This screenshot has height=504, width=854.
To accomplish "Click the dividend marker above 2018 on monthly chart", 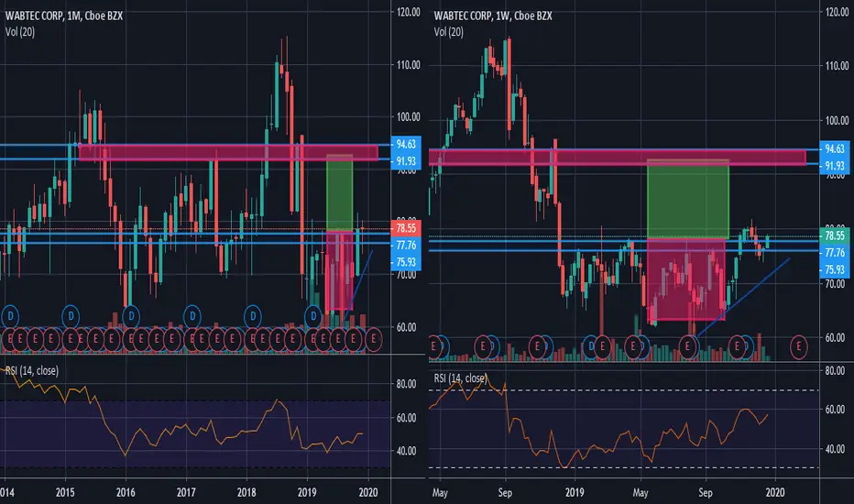I will (253, 316).
